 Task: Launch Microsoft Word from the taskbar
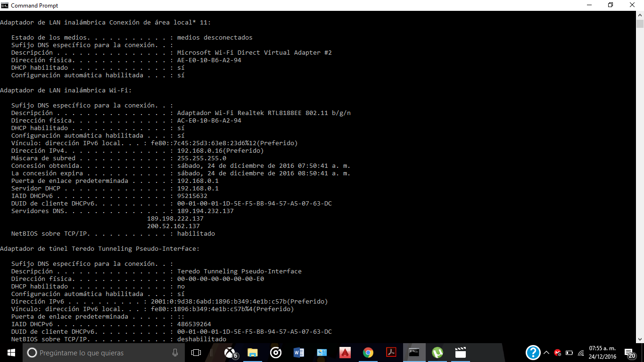pyautogui.click(x=299, y=353)
